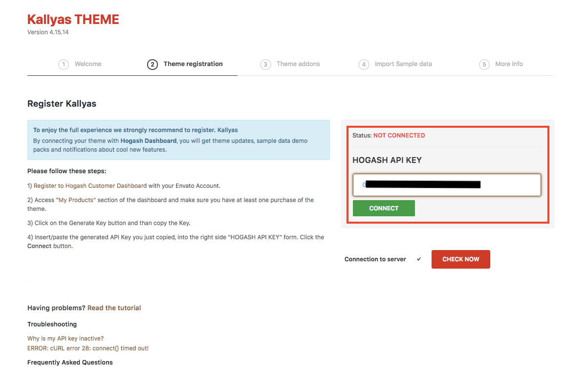This screenshot has width=588, height=367.
Task: Click the 'Having problems?' text
Action: click(56, 308)
